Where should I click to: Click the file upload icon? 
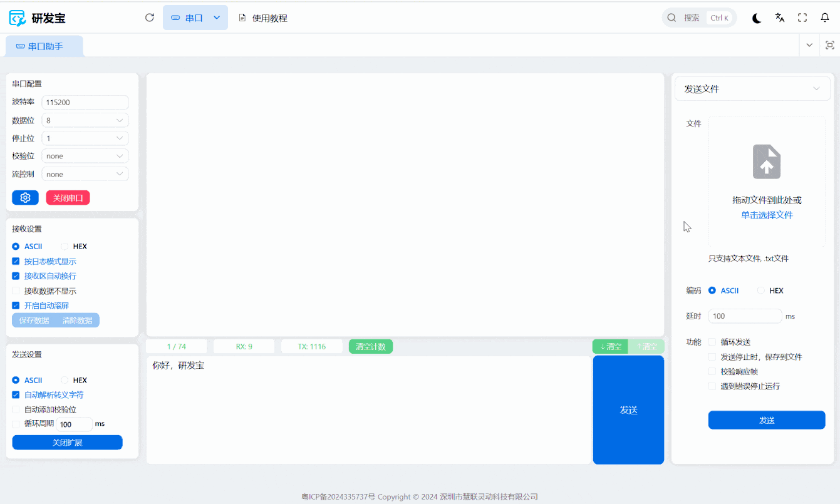pos(766,162)
